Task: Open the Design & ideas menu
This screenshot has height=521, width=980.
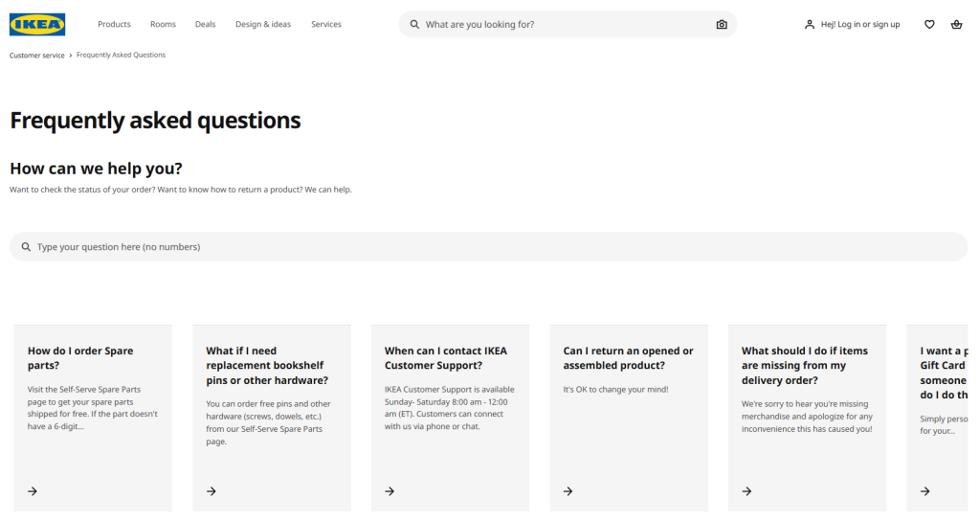Action: click(263, 24)
